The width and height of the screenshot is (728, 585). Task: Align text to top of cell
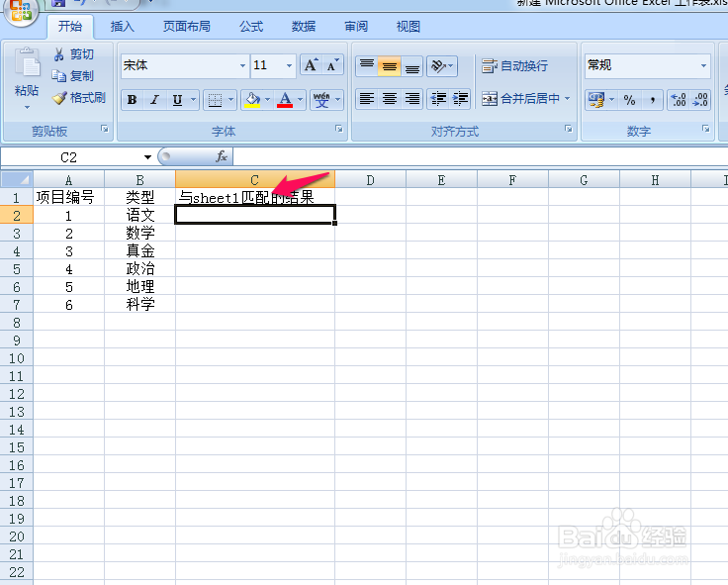pyautogui.click(x=367, y=66)
